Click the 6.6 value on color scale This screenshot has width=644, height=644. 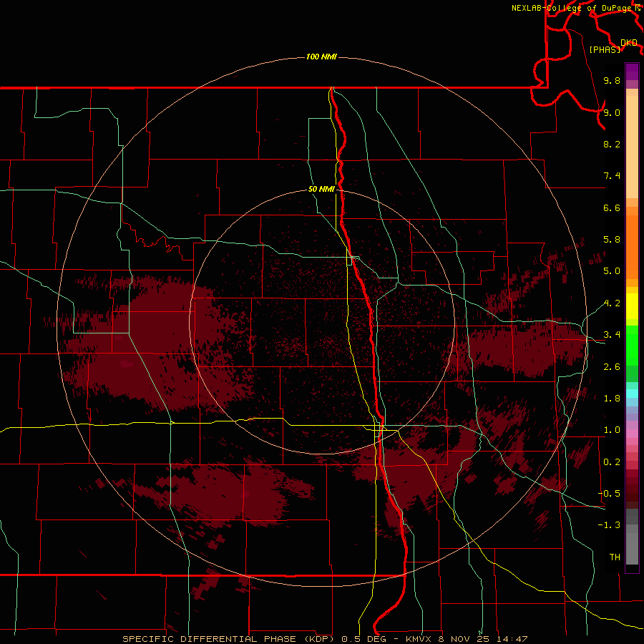[x=612, y=208]
